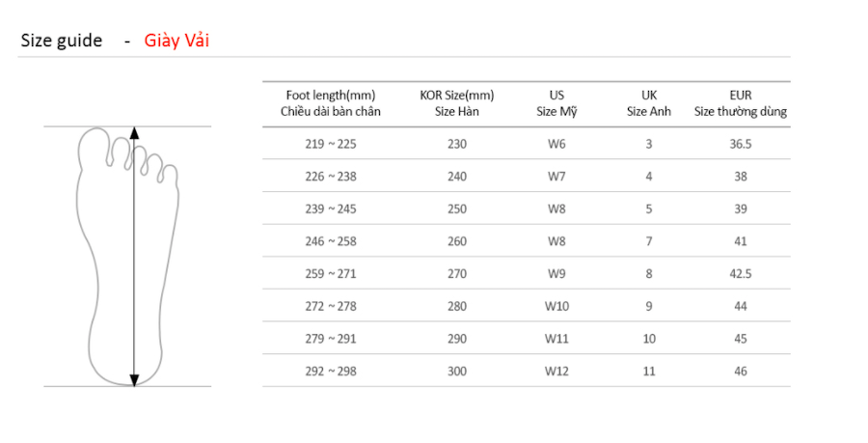Click the Size guide title text
Image resolution: width=868 pixels, height=443 pixels.
(x=62, y=41)
